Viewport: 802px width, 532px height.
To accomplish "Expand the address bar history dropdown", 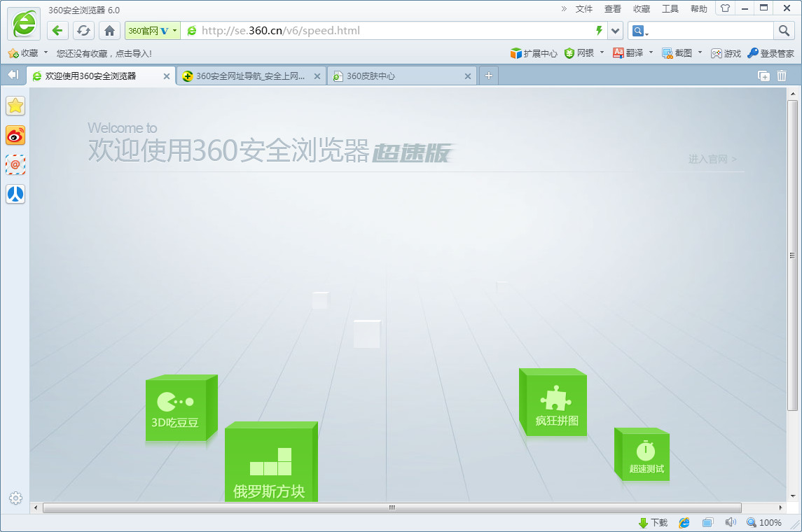I will (615, 31).
